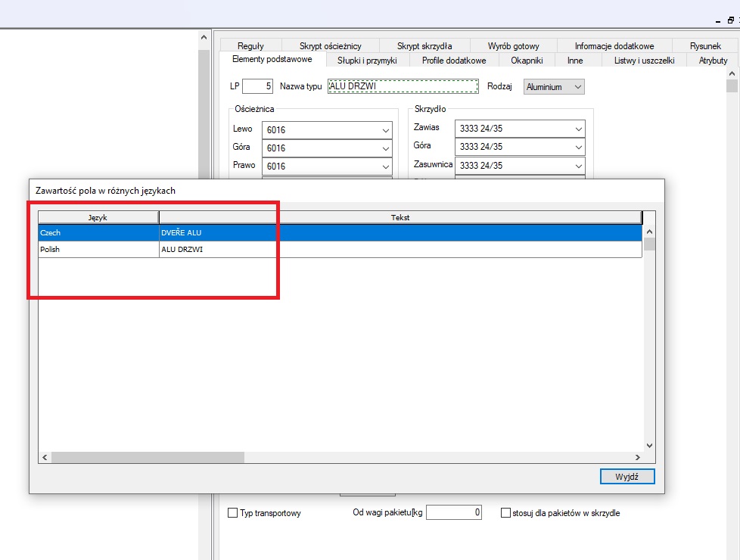Click the LP number field
The height and width of the screenshot is (560, 740).
point(258,86)
